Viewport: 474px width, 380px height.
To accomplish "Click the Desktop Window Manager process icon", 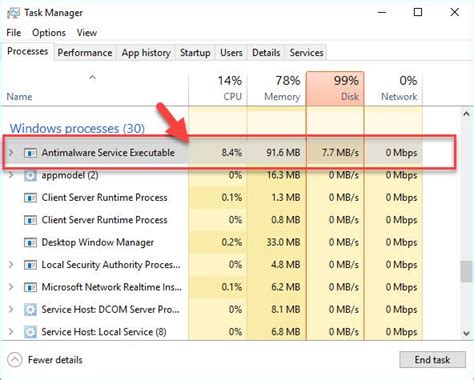I will (30, 242).
